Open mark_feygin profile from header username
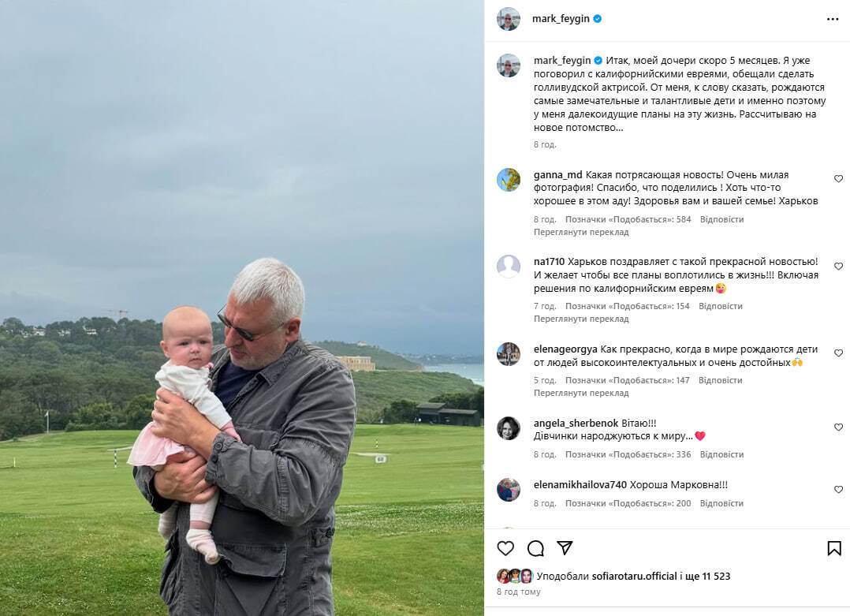 561,18
